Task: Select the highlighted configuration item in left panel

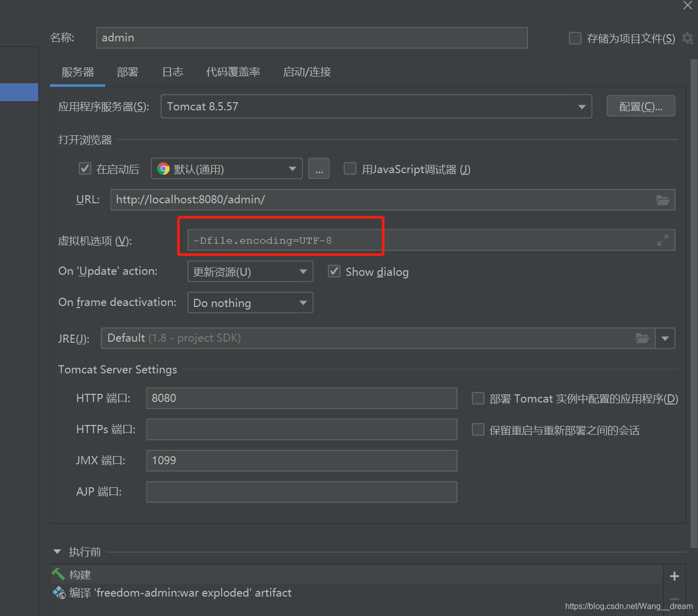Action: pyautogui.click(x=19, y=92)
